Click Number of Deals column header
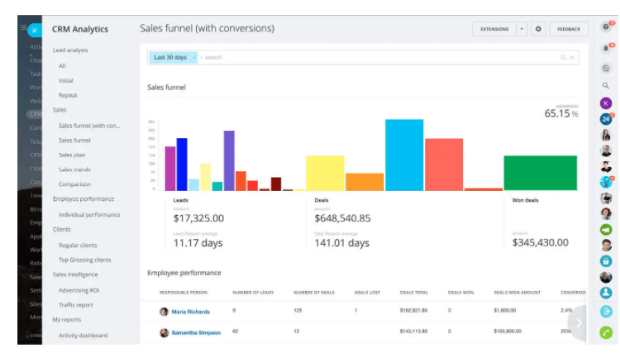Image resolution: width=620 pixels, height=363 pixels. 314,293
